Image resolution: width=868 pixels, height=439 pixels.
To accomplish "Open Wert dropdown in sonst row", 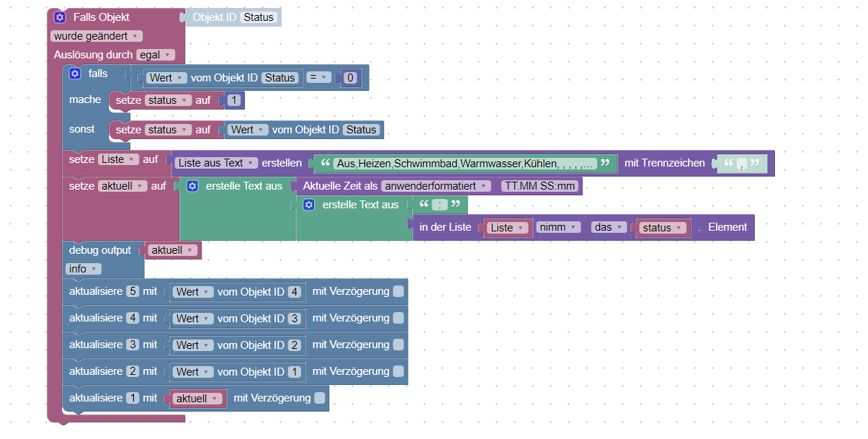I will tap(249, 130).
